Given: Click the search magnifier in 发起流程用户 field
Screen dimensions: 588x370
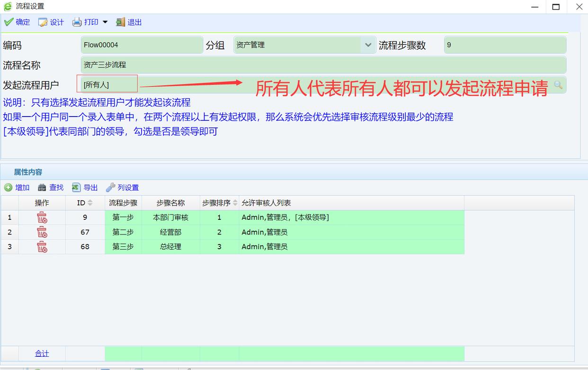Looking at the screenshot, I should coord(558,85).
